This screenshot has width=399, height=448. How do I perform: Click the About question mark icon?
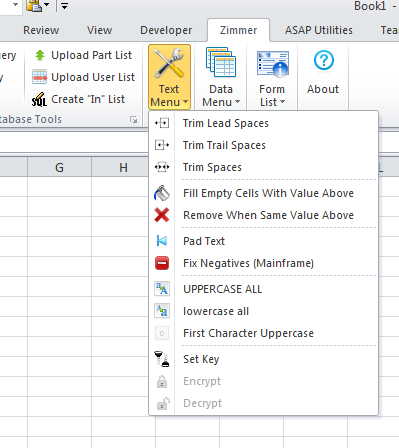pos(324,61)
